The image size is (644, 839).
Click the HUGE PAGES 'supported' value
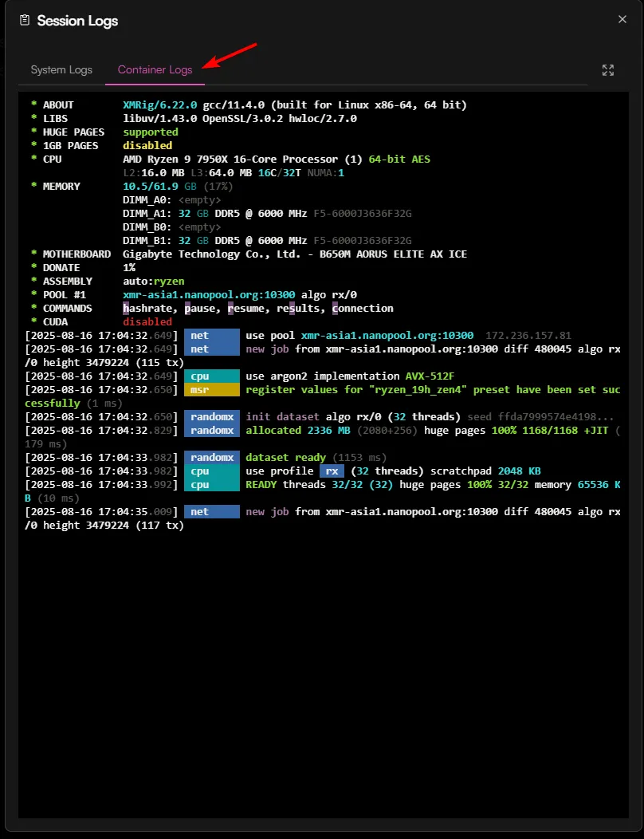coord(151,132)
